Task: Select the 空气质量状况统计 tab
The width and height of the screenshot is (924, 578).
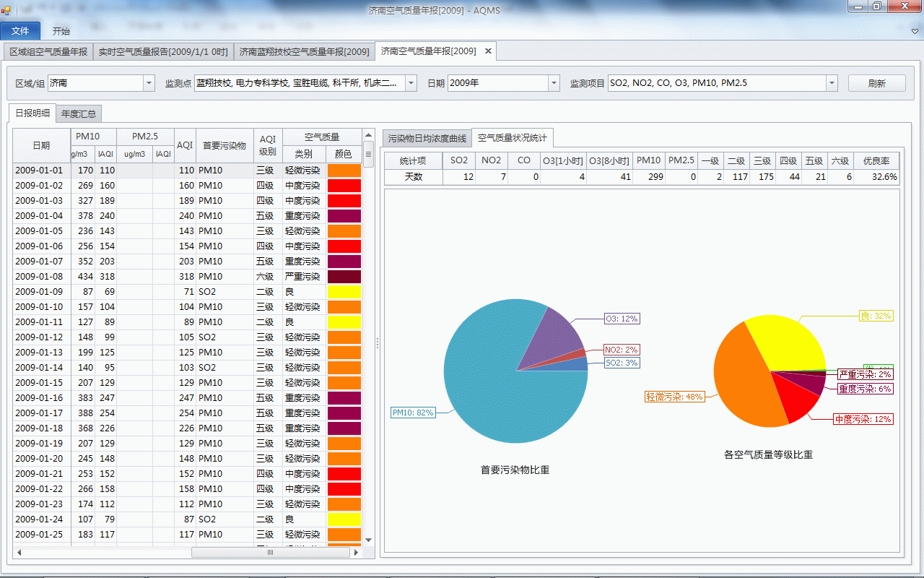Action: [513, 137]
